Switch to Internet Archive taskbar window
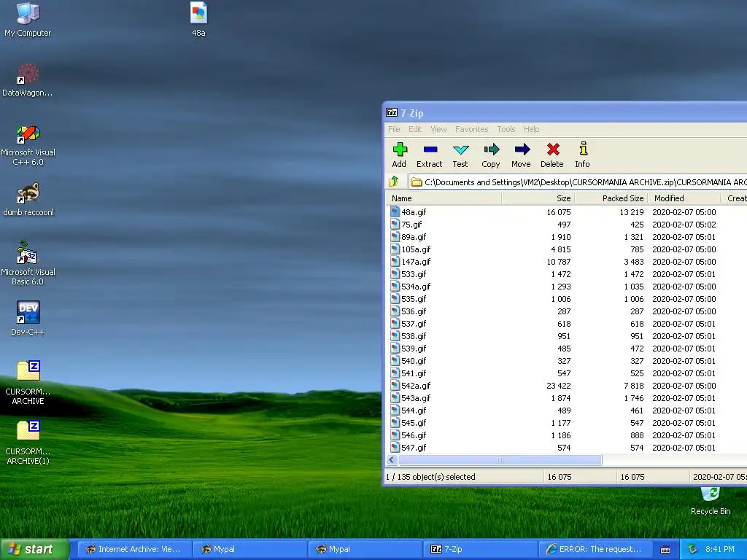 pos(135,549)
